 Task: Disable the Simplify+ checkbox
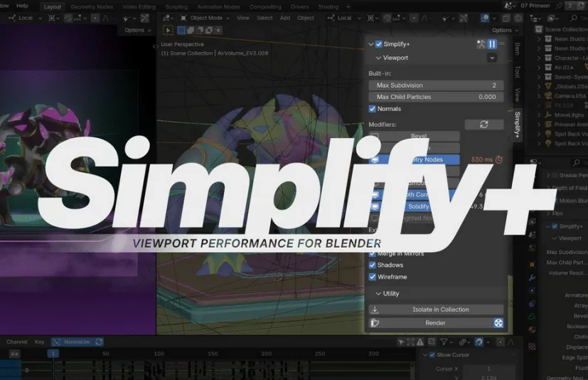point(378,44)
